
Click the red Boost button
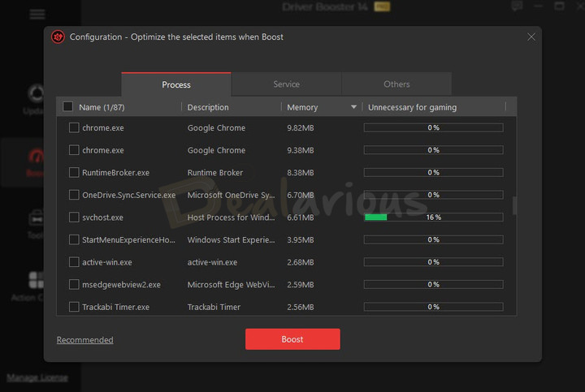292,339
